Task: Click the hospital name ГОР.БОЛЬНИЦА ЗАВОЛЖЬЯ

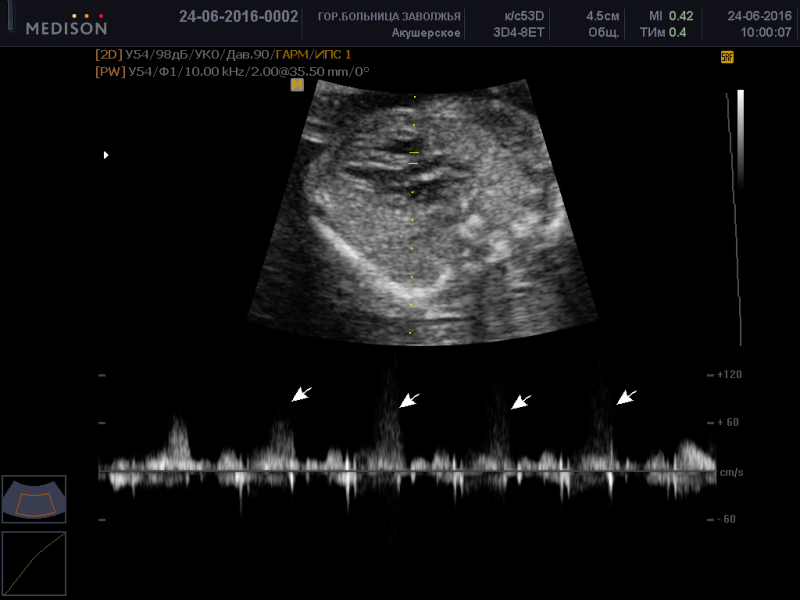Action: pyautogui.click(x=389, y=17)
